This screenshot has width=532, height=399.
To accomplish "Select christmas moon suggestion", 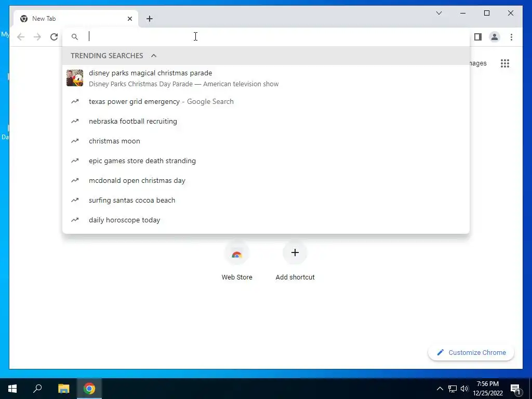I will pyautogui.click(x=266, y=141).
